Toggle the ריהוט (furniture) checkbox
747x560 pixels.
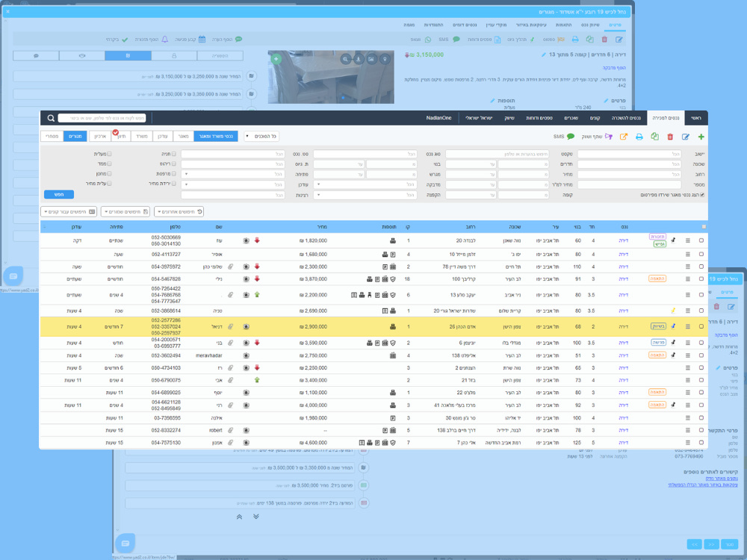174,164
